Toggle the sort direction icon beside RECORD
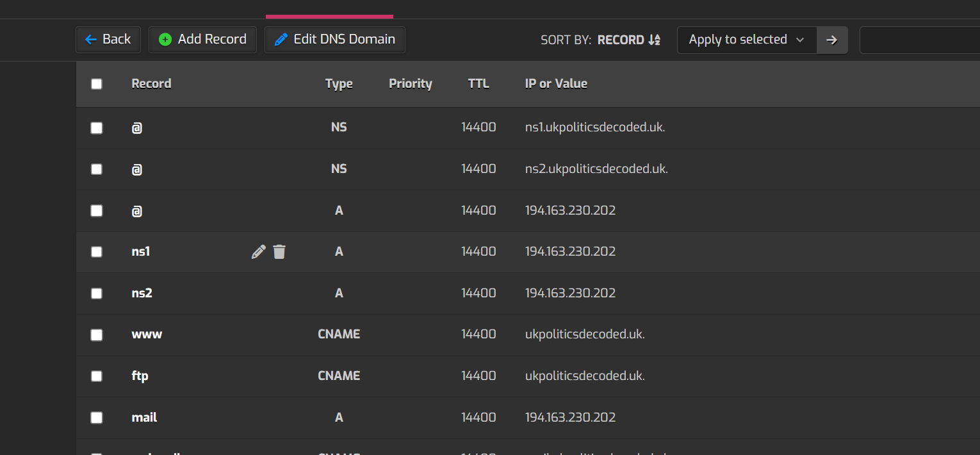Viewport: 980px width, 455px height. tap(654, 40)
